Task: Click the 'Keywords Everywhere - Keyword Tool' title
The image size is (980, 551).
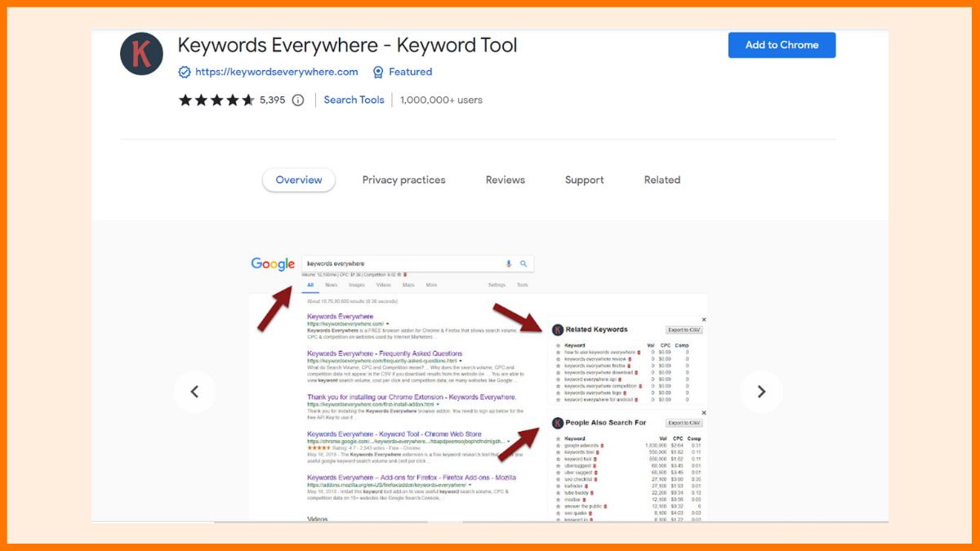Action: pyautogui.click(x=347, y=45)
